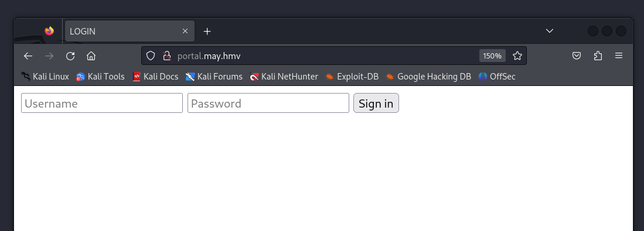Expand the list all tabs chevron
This screenshot has height=231, width=644.
click(x=550, y=31)
